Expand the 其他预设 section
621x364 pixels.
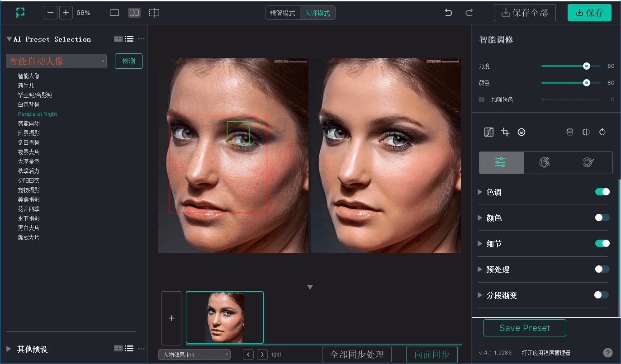[x=9, y=349]
